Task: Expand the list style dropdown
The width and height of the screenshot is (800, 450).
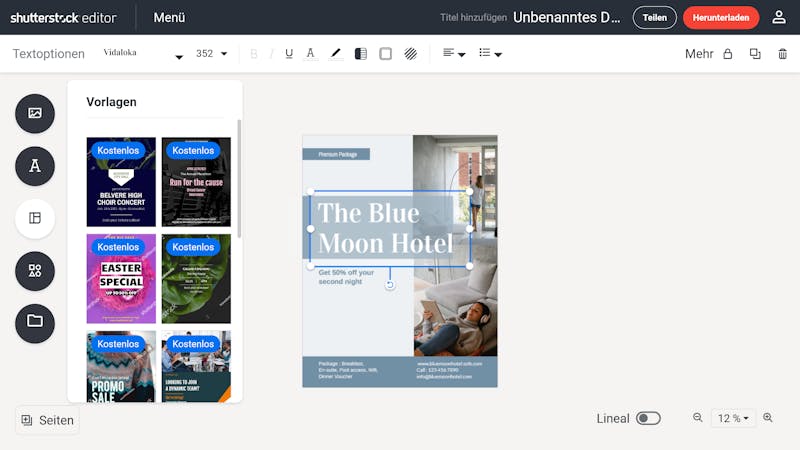Action: (490, 54)
